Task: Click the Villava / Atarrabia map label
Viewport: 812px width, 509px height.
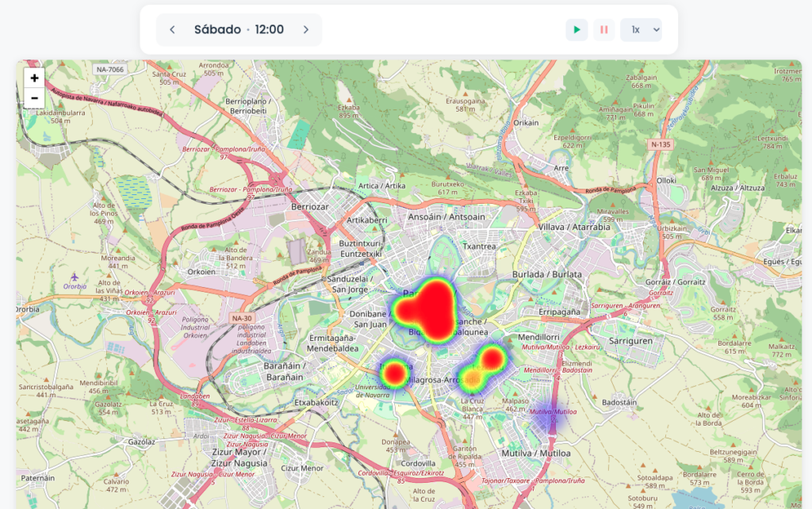Action: point(574,227)
